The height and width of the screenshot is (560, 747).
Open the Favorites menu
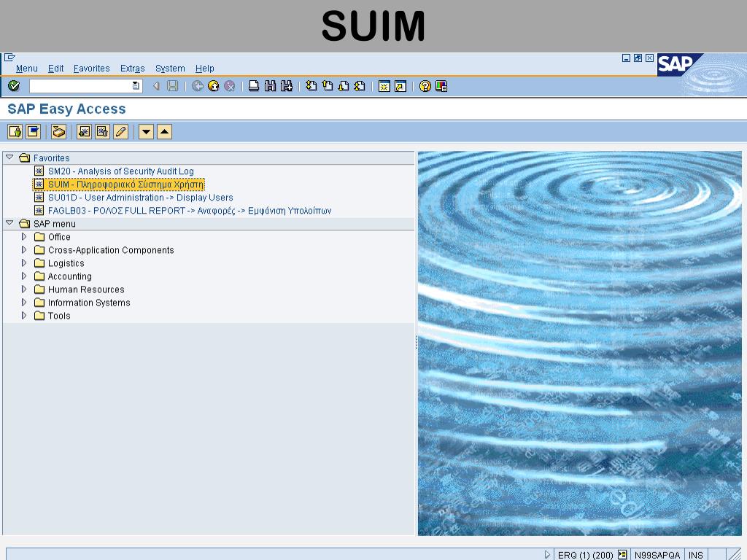pyautogui.click(x=91, y=69)
